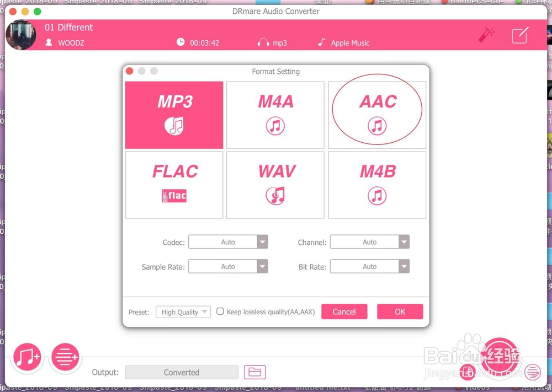Open the Codec dropdown
The width and height of the screenshot is (552, 392).
[228, 242]
